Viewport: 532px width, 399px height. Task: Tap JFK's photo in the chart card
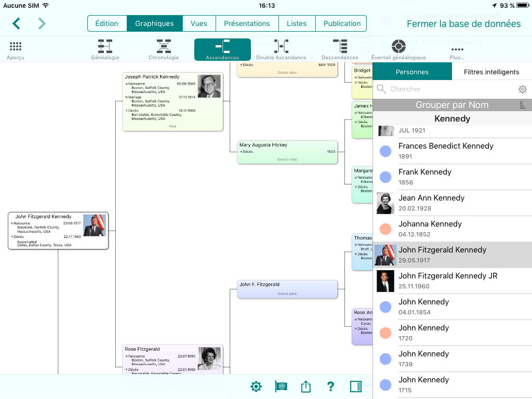pyautogui.click(x=95, y=225)
